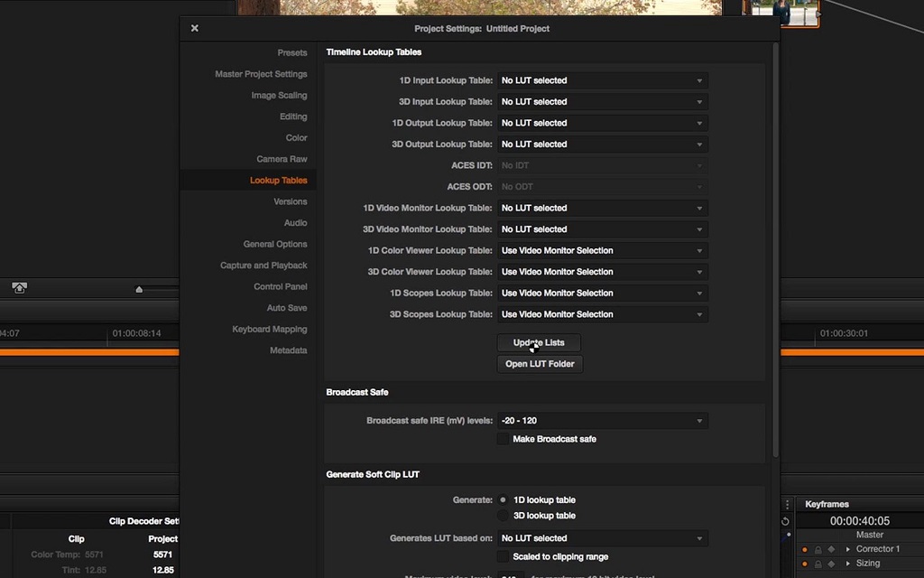This screenshot has height=578, width=924.
Task: Click the keyframe diamond on the Sizing row
Action: point(831,564)
